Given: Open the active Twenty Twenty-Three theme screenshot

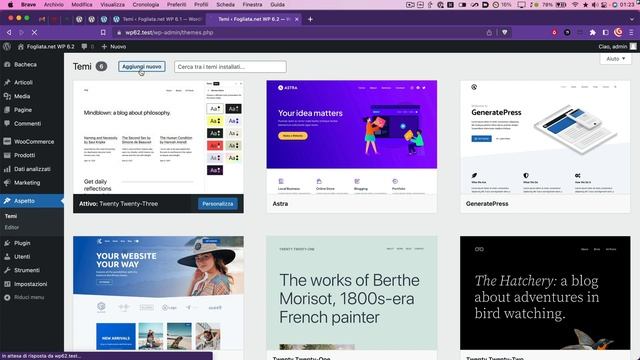Looking at the screenshot, I should pos(158,137).
